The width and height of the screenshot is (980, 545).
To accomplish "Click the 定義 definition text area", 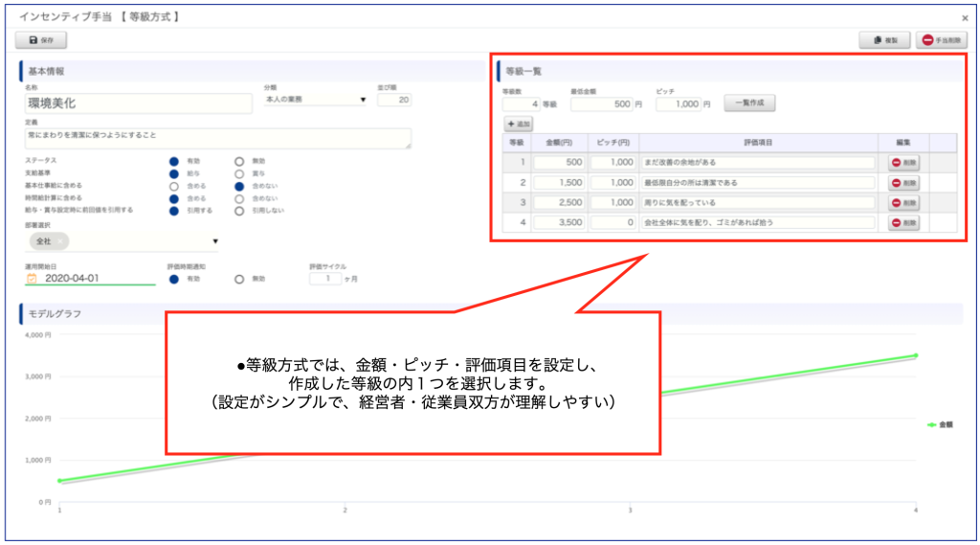I will [x=218, y=137].
